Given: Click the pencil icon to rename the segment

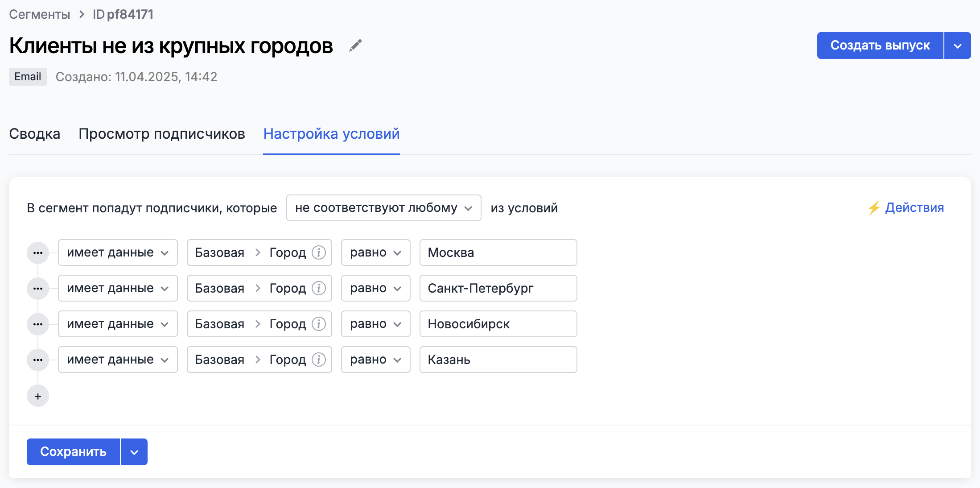Looking at the screenshot, I should (355, 45).
